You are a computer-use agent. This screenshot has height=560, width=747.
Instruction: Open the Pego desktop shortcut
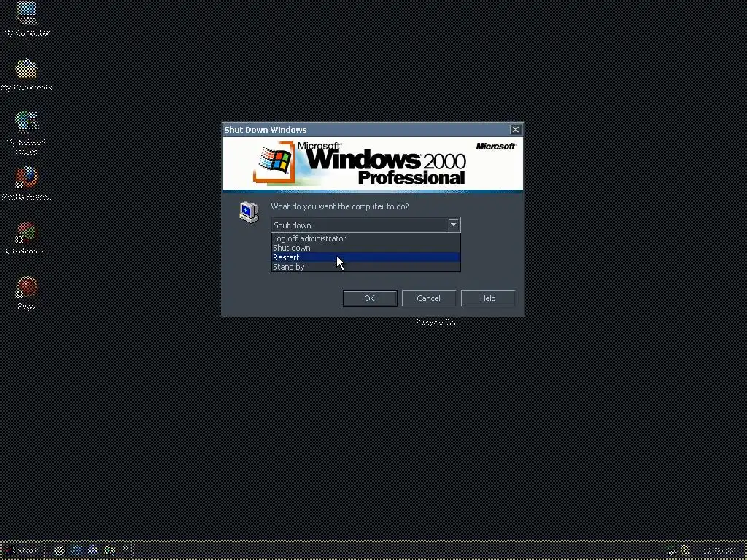(x=26, y=293)
